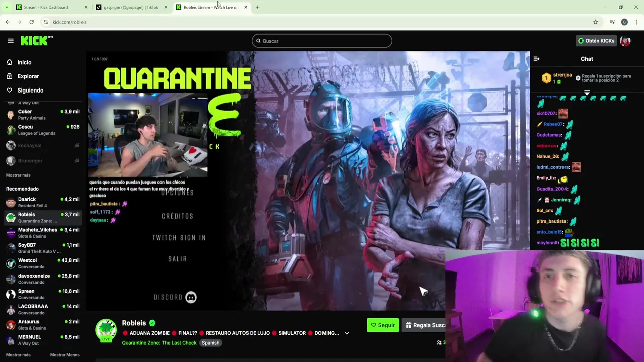Image resolution: width=644 pixels, height=362 pixels.
Task: Open Coscu channel in followed list
Action: click(x=43, y=130)
